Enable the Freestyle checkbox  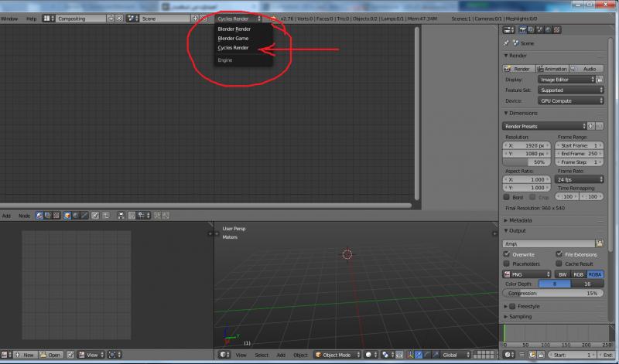[512, 306]
